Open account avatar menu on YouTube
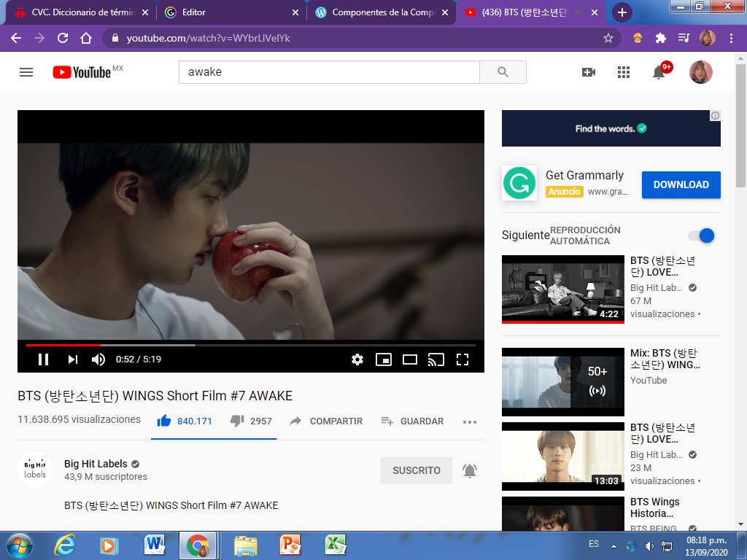The image size is (747, 560). [701, 72]
